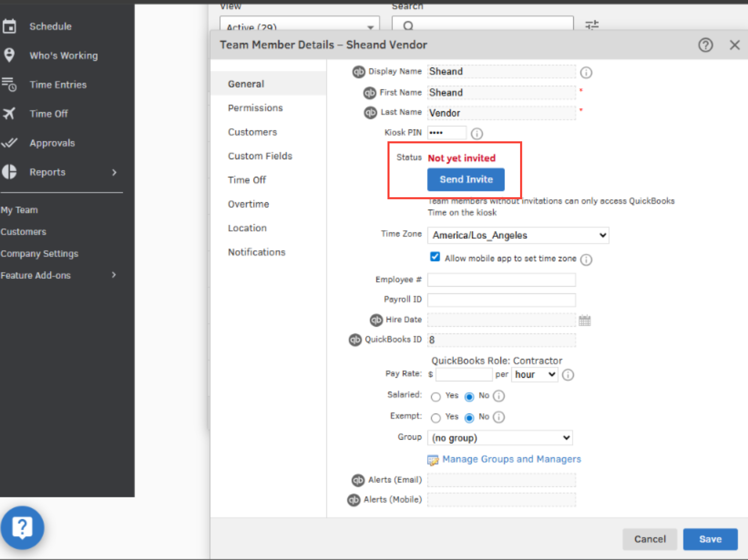Click the QuickBooks icon beside First Name
The image size is (748, 560).
point(370,93)
